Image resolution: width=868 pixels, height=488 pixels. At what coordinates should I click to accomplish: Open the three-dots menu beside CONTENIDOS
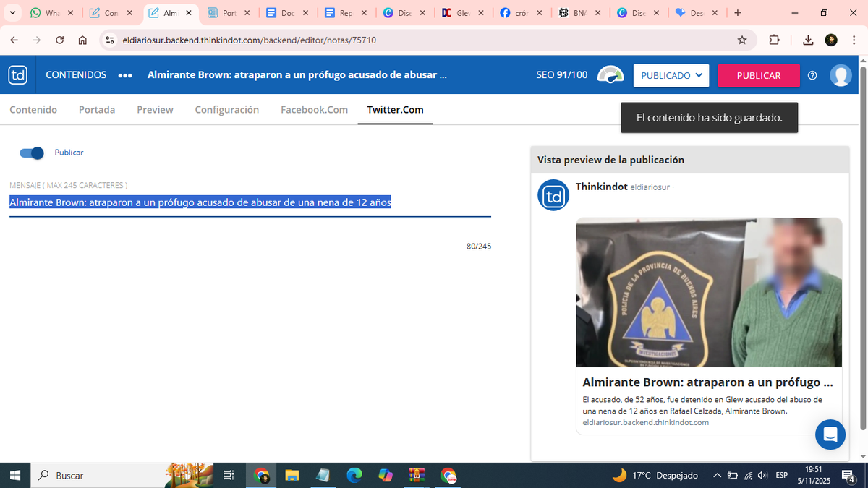125,75
